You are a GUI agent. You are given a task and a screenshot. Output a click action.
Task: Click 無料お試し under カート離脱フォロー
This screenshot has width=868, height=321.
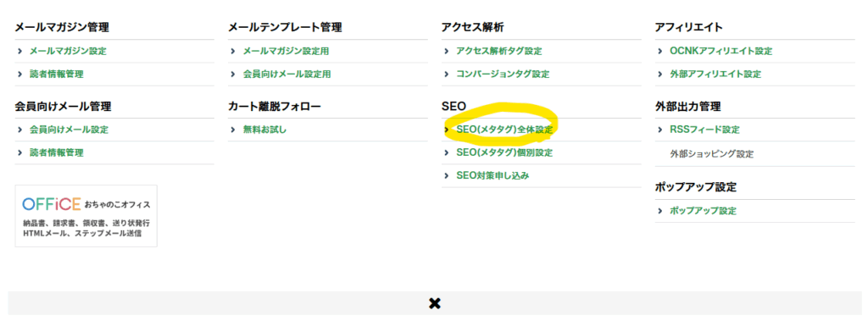click(x=264, y=130)
